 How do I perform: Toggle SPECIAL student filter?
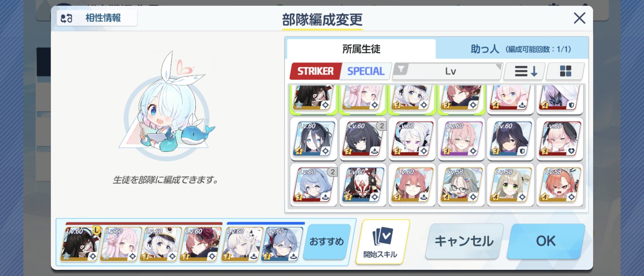(x=366, y=71)
